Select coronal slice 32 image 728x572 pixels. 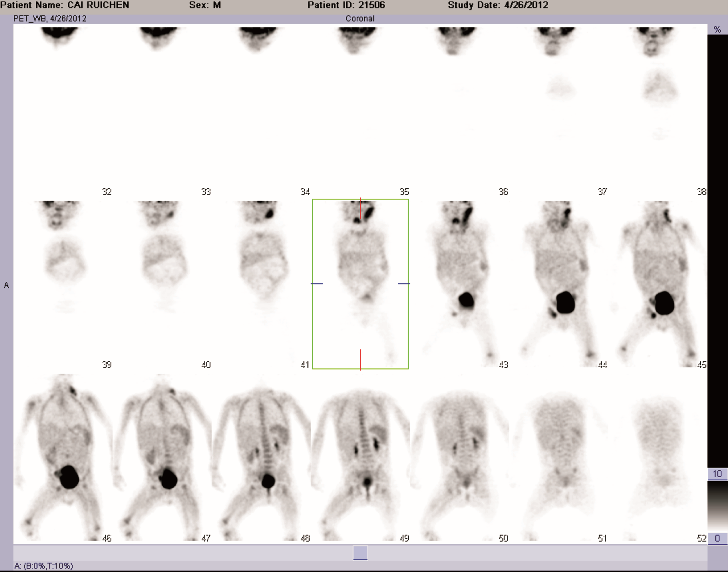point(64,108)
